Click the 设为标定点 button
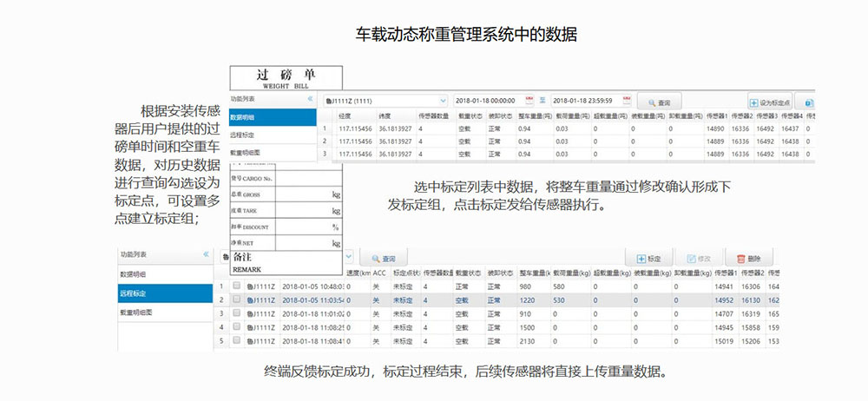The width and height of the screenshot is (868, 401). [769, 102]
